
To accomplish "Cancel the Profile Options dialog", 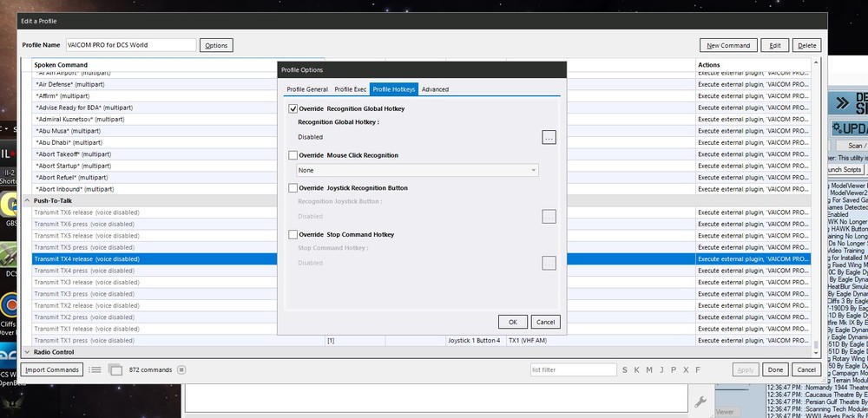I will coord(545,322).
